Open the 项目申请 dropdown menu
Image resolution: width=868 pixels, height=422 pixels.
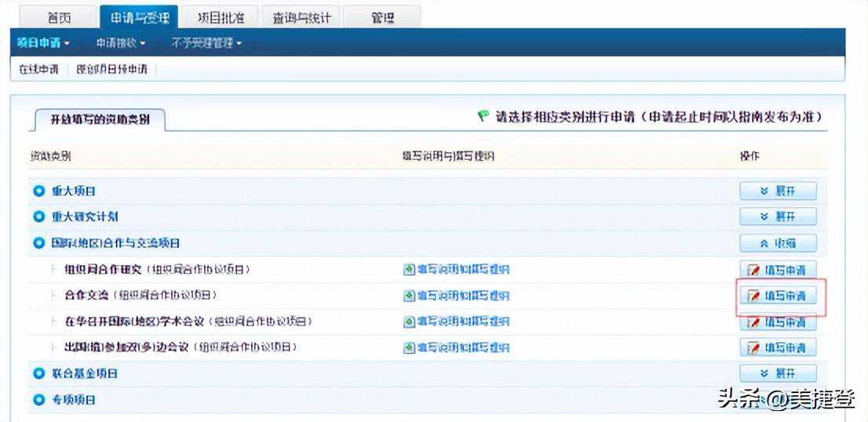coord(43,42)
